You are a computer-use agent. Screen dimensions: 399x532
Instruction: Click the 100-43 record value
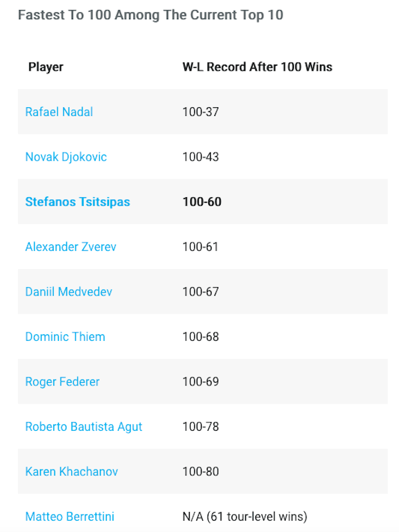coord(200,157)
